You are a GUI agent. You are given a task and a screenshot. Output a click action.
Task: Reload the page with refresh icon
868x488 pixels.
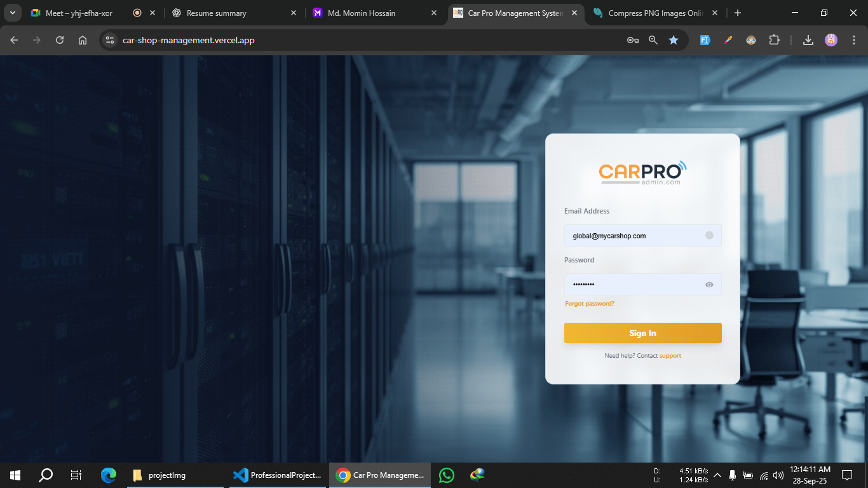point(60,40)
